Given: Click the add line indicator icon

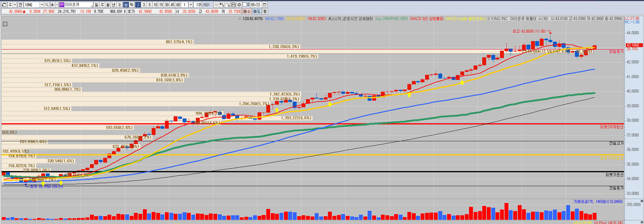Looking at the screenshot, I should 228,5.
